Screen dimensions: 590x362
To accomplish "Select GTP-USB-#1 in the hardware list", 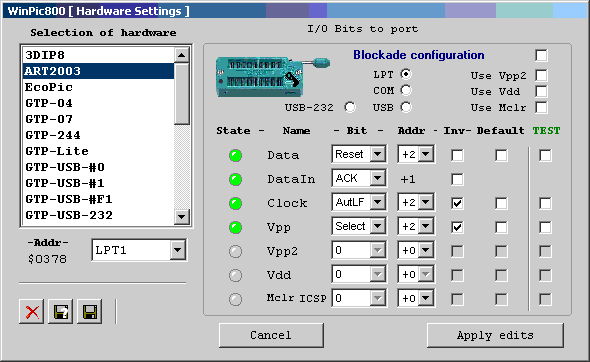I will tap(98, 183).
